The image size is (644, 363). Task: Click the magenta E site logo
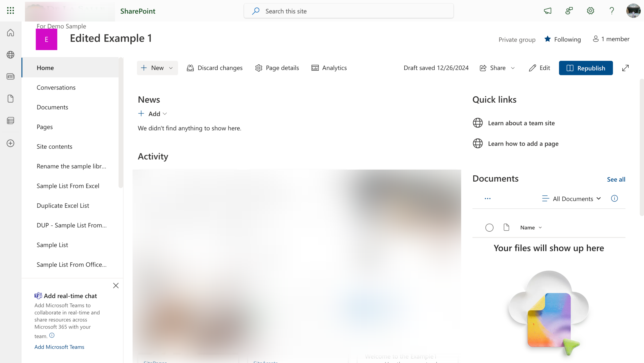click(46, 39)
